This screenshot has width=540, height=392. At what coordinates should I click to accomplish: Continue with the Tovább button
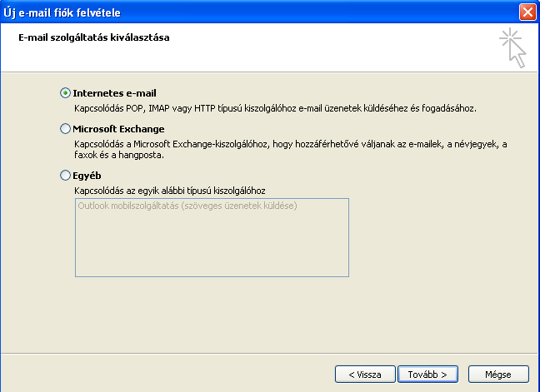tap(427, 375)
